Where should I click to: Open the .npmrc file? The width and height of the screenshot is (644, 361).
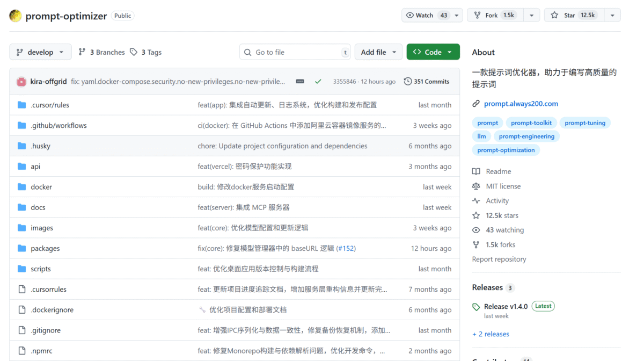tap(41, 351)
